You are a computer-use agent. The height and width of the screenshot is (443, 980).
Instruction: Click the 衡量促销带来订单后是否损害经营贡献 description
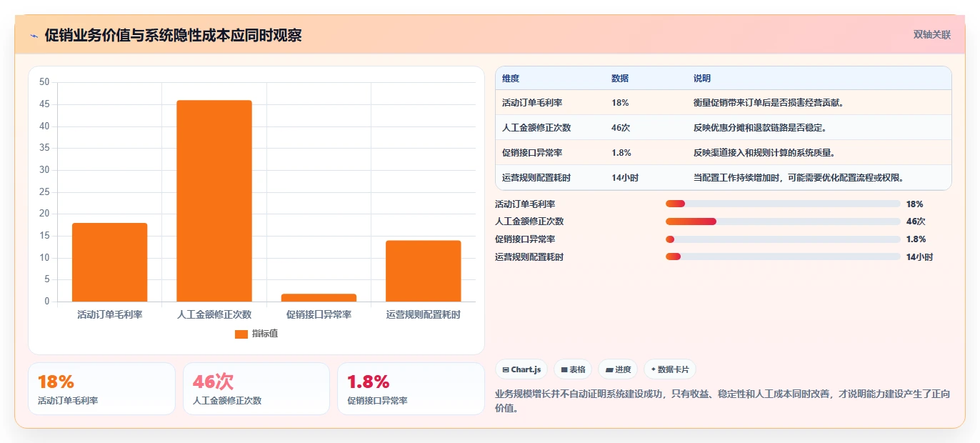(769, 103)
